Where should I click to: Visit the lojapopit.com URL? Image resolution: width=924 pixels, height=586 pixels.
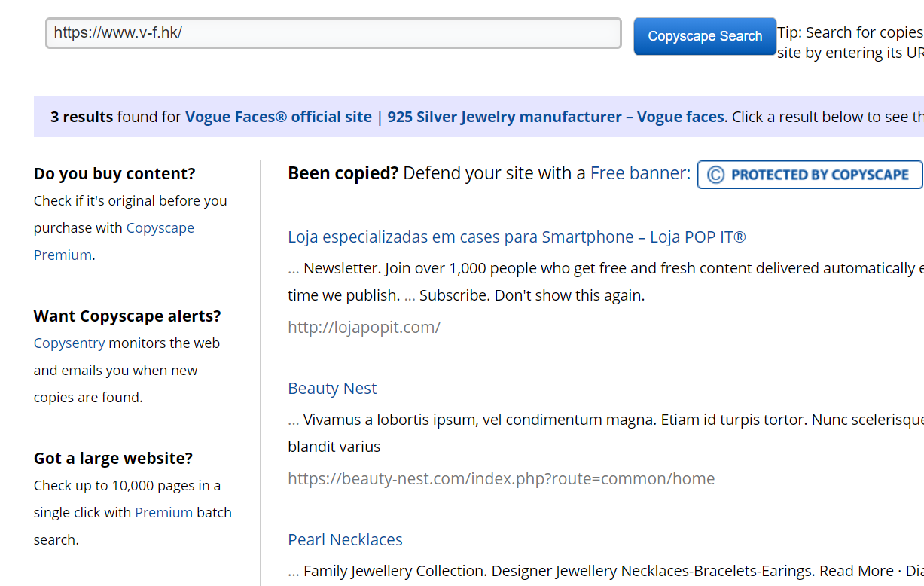pyautogui.click(x=364, y=327)
